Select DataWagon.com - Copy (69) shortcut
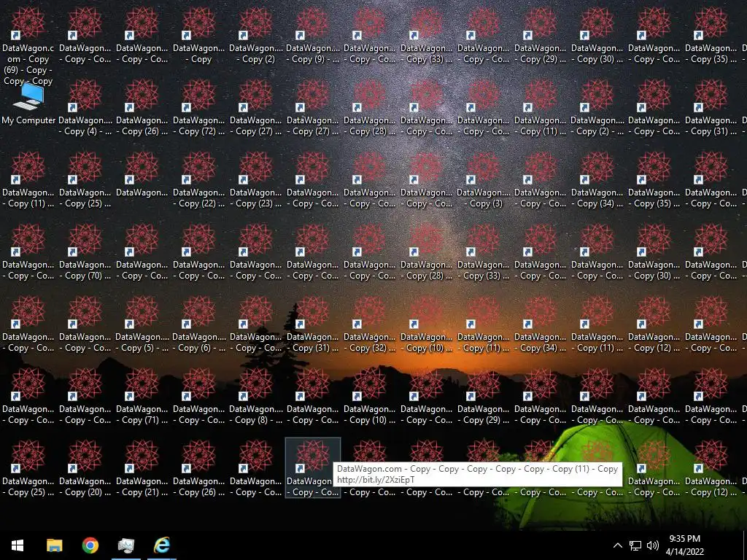 [x=28, y=47]
